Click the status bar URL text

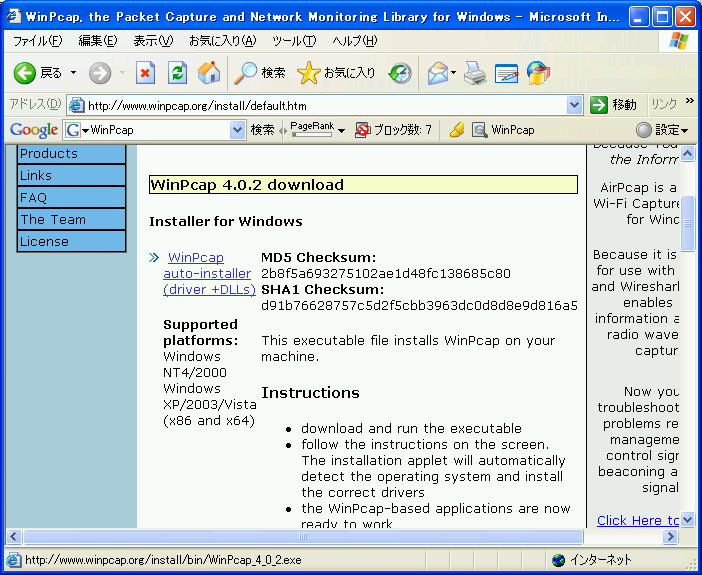click(x=163, y=560)
